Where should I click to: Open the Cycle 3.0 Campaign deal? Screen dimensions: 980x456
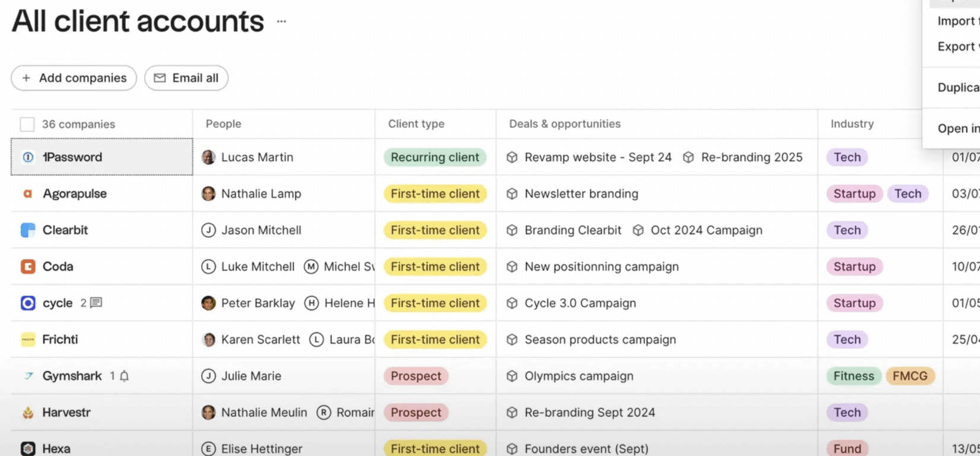pos(580,303)
